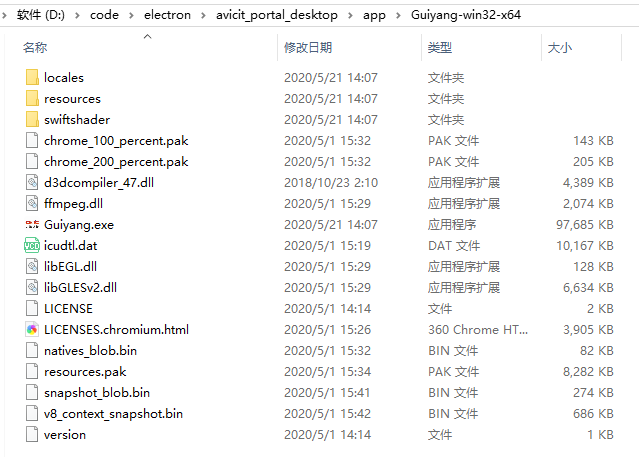Select the file name v8_context_snapshot.bin
This screenshot has height=457, width=639.
[x=113, y=414]
